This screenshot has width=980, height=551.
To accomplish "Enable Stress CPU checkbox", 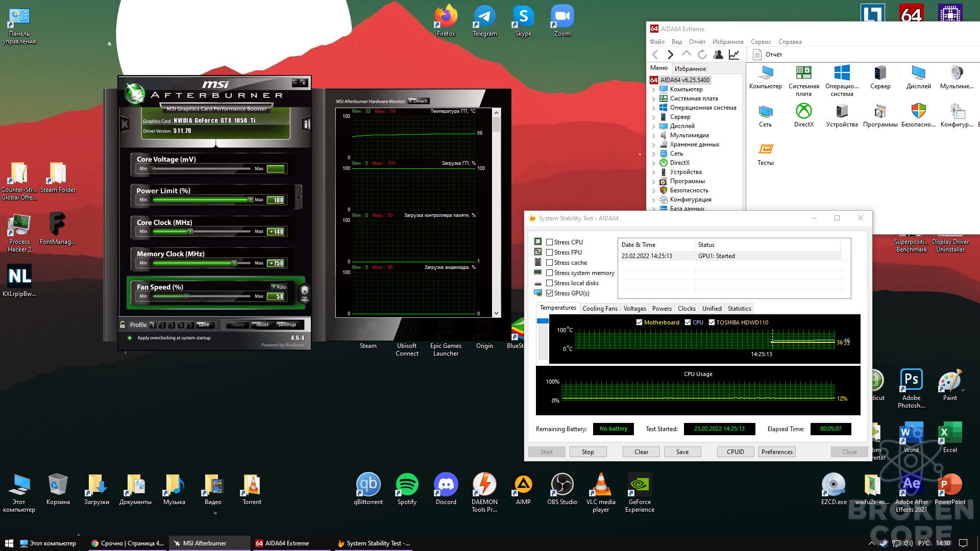I will [550, 242].
